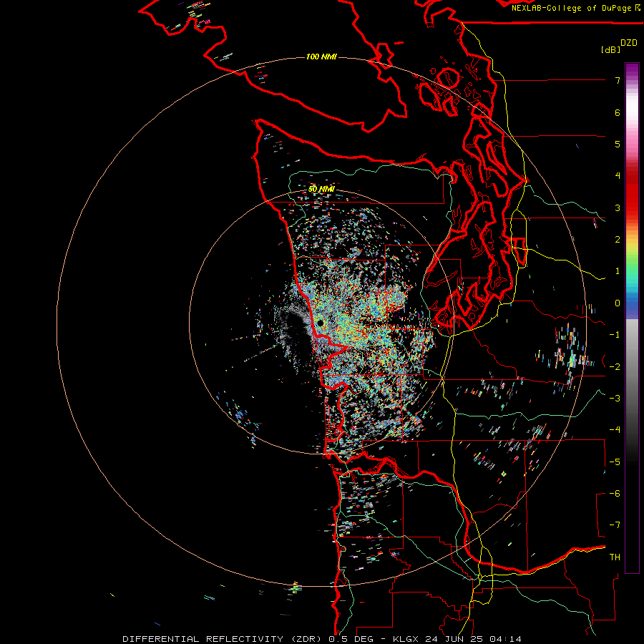Image resolution: width=644 pixels, height=644 pixels.
Task: Click the 1 value on color scale
Action: pos(618,271)
